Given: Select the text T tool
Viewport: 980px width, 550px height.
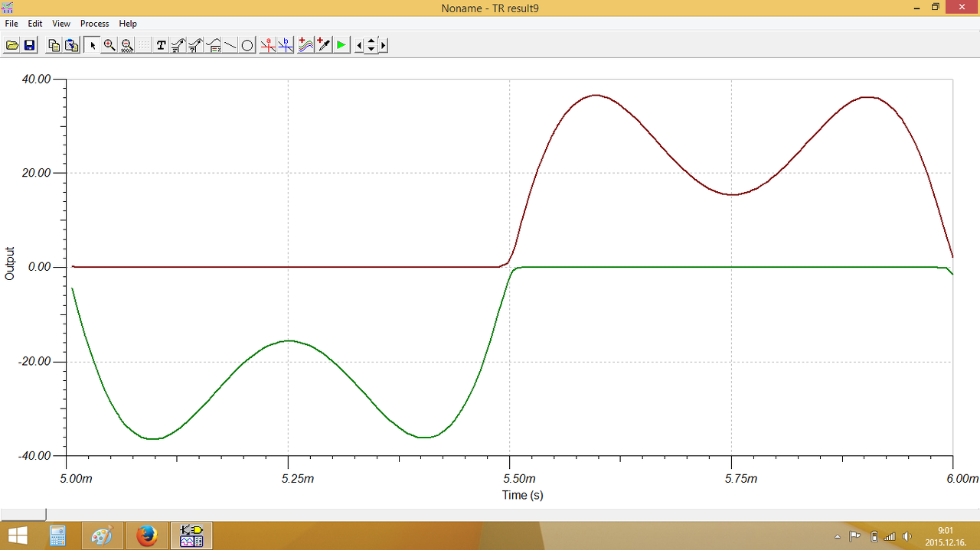Looking at the screenshot, I should [161, 45].
